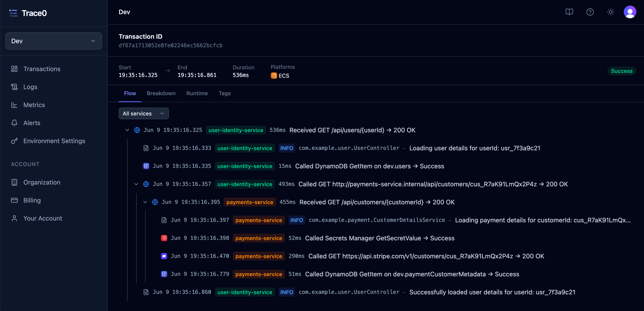Click INFO badge on 19:35:16.860 row
The height and width of the screenshot is (311, 644).
(x=286, y=292)
